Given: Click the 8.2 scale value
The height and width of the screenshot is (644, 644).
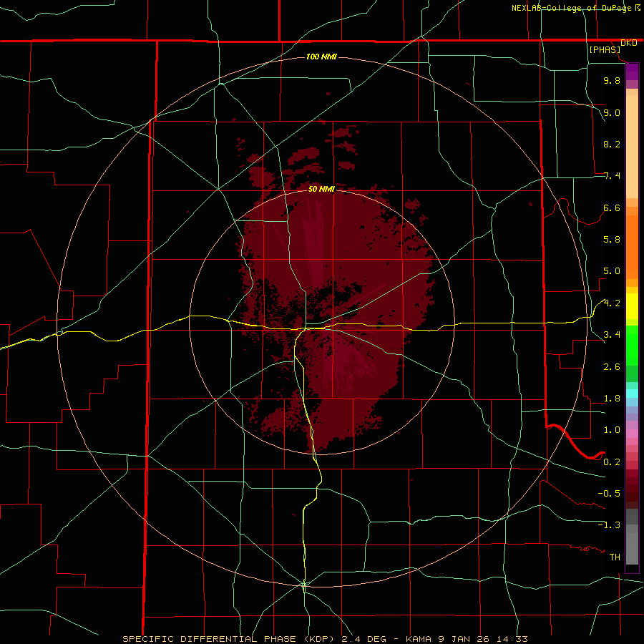Looking at the screenshot, I should [612, 144].
